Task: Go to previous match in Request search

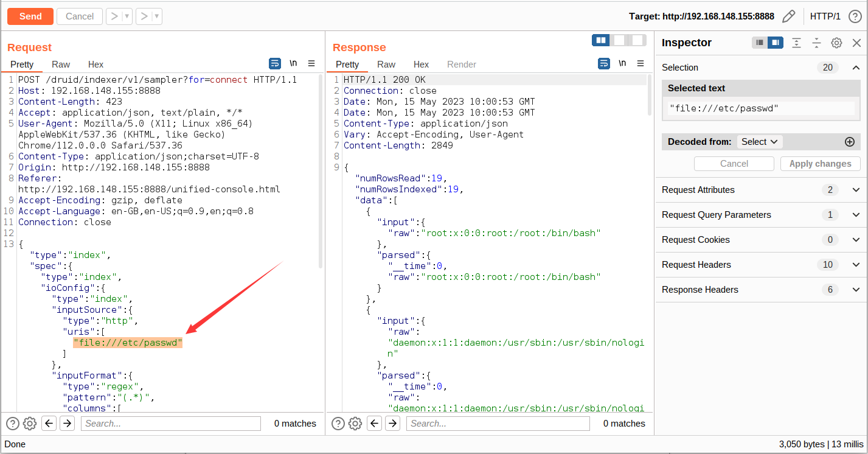Action: click(x=49, y=424)
